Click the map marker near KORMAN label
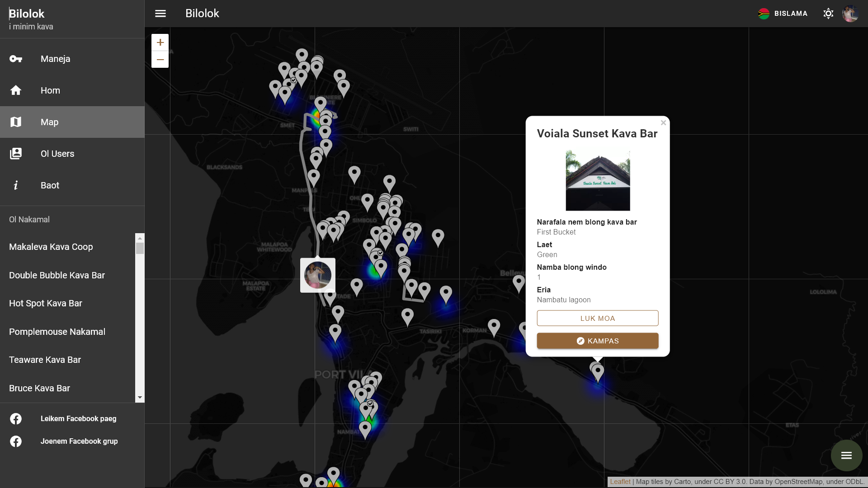The height and width of the screenshot is (488, 868). [494, 328]
